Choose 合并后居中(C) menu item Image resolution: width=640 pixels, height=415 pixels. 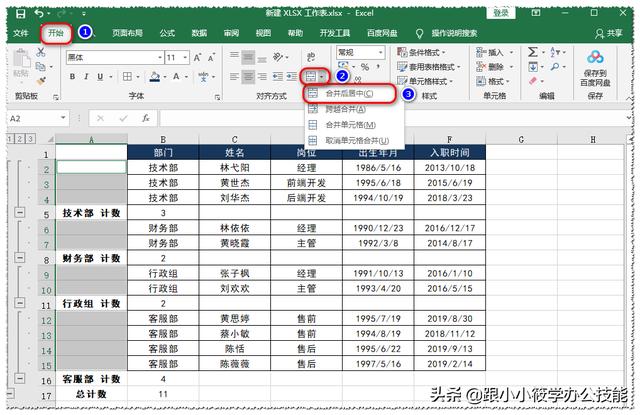point(349,93)
